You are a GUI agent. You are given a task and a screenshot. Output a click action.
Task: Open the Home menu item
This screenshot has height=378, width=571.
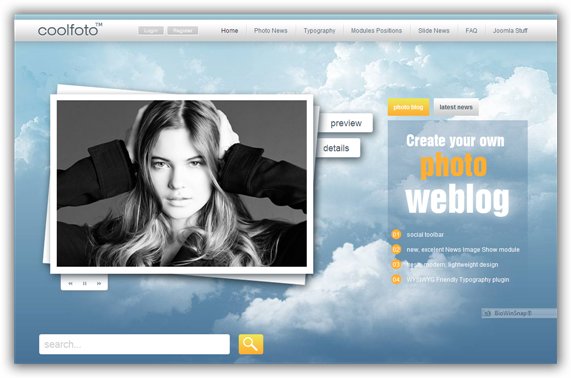pos(229,31)
